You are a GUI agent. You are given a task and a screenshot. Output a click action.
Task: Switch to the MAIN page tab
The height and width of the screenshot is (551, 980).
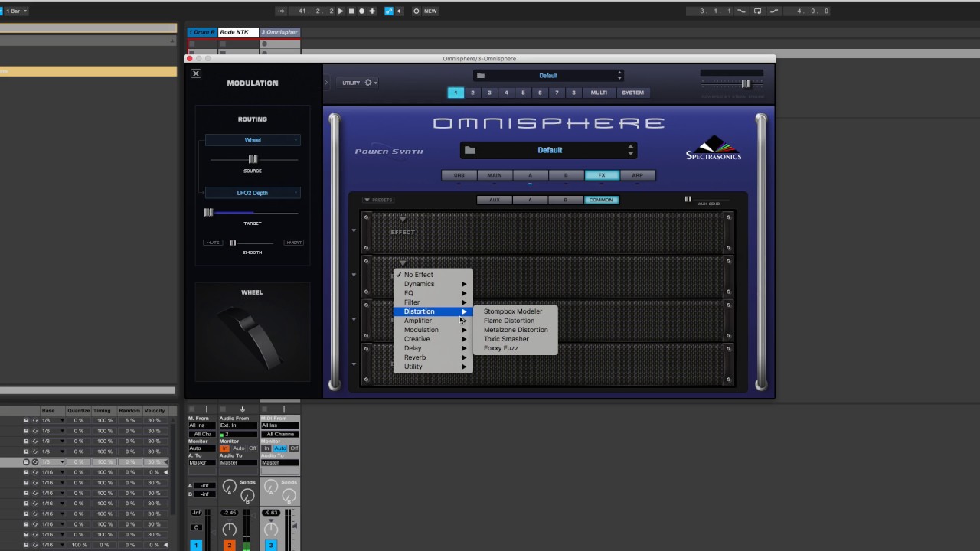click(495, 175)
